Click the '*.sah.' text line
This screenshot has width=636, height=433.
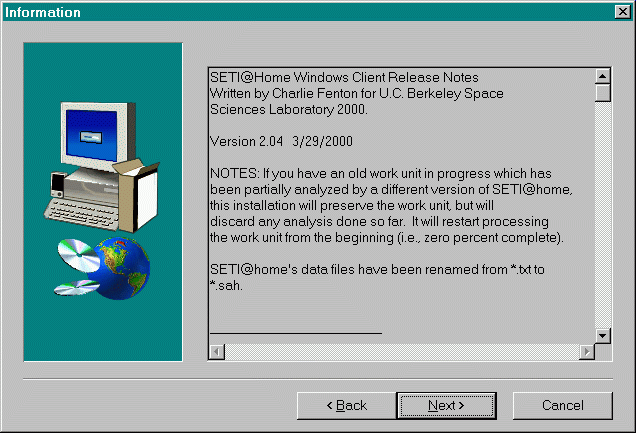pos(226,286)
